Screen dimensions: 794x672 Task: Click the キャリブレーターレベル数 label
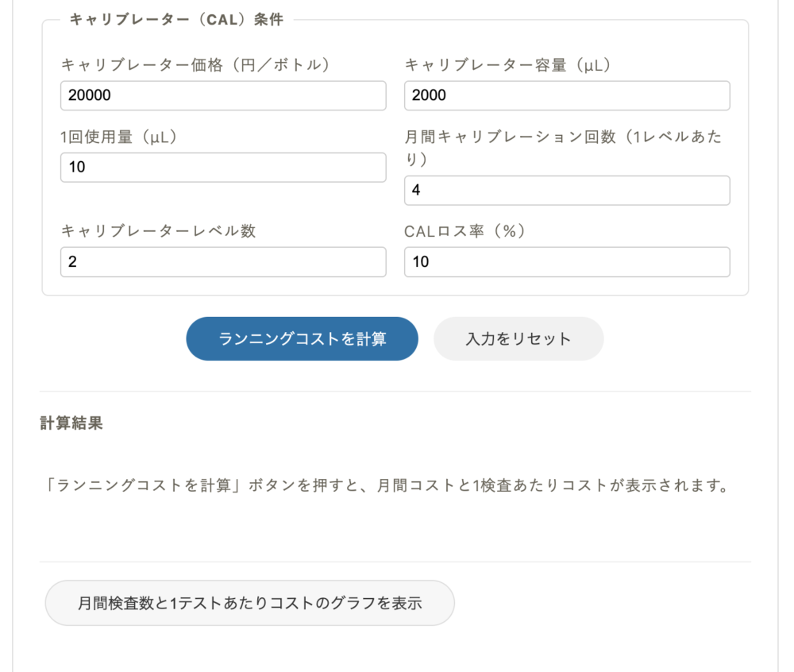pos(159,231)
